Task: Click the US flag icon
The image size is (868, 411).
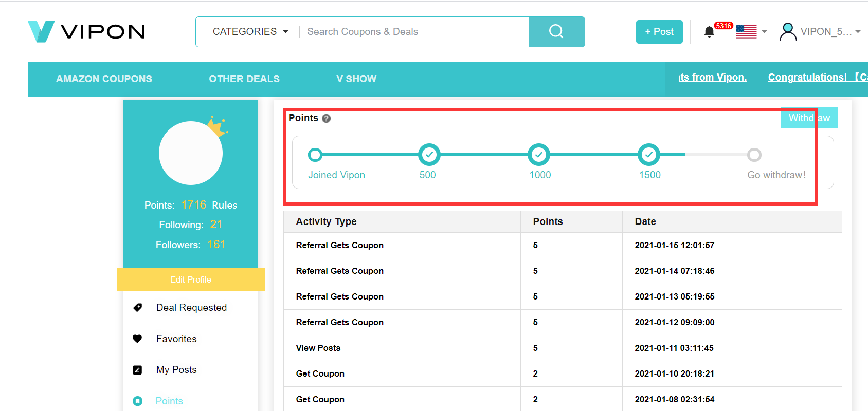Action: 746,32
